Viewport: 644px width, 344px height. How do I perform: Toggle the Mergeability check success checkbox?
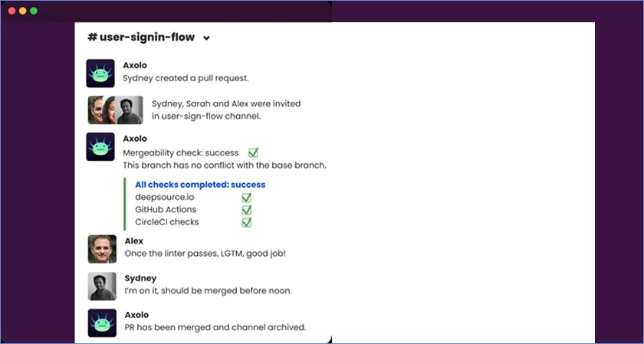click(x=253, y=152)
